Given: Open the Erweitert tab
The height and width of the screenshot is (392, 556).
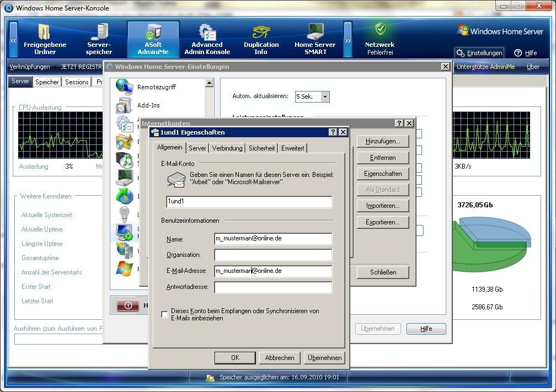Looking at the screenshot, I should pos(292,148).
